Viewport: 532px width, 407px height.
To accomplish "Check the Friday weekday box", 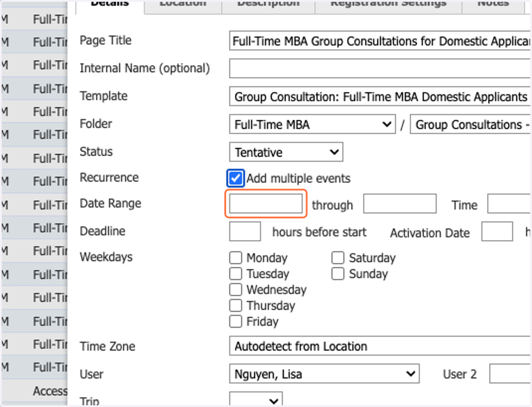I will point(236,321).
